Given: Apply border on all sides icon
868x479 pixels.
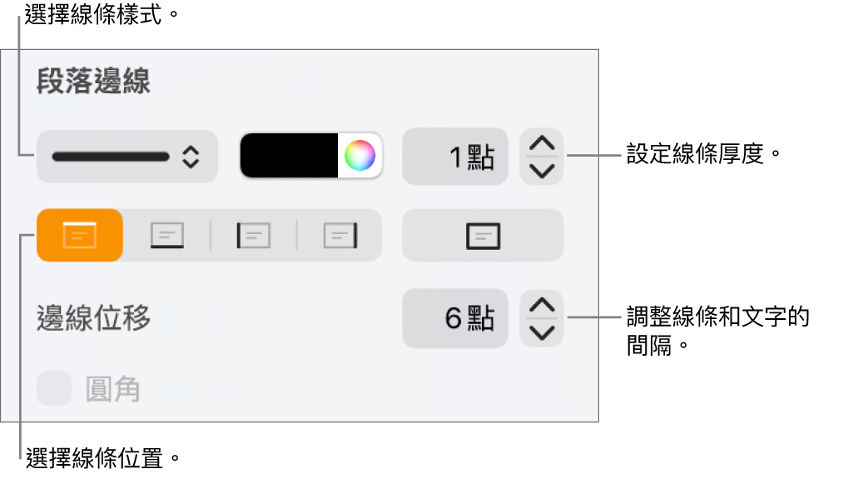Looking at the screenshot, I should coord(483,235).
